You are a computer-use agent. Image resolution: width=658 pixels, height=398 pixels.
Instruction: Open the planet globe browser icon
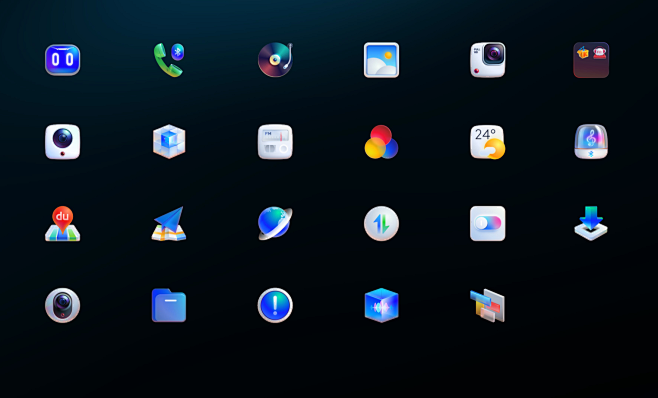(x=275, y=223)
